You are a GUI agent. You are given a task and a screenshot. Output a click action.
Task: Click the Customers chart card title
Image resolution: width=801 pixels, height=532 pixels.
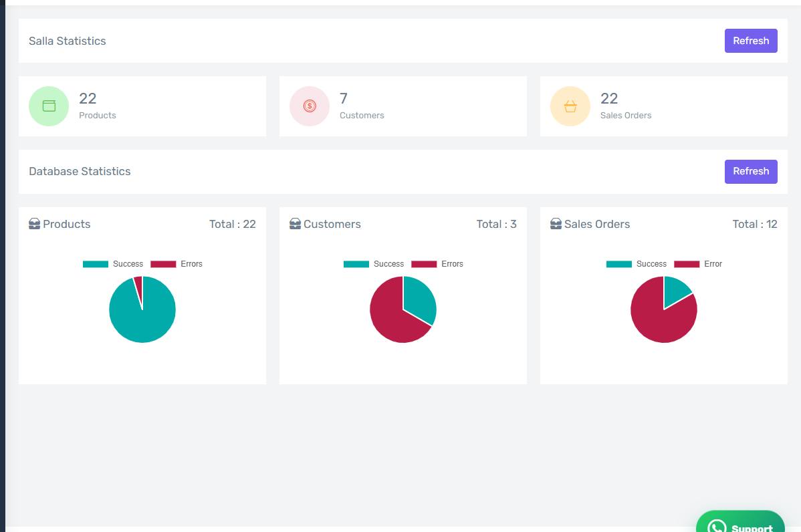[332, 224]
